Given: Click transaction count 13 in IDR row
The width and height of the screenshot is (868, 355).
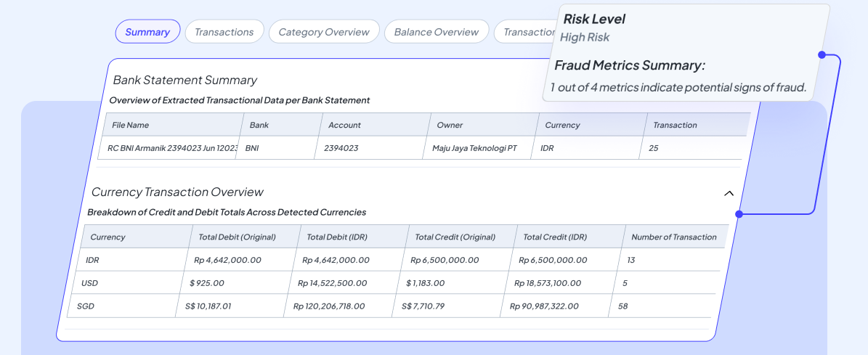Looking at the screenshot, I should tap(631, 260).
